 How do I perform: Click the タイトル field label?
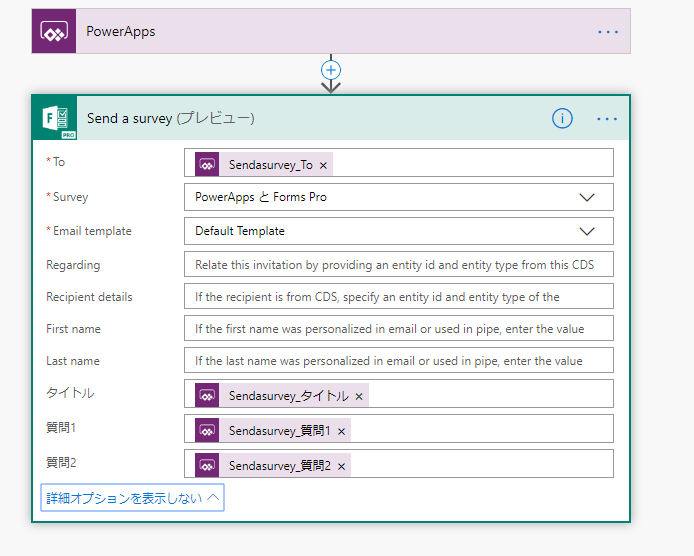(70, 393)
